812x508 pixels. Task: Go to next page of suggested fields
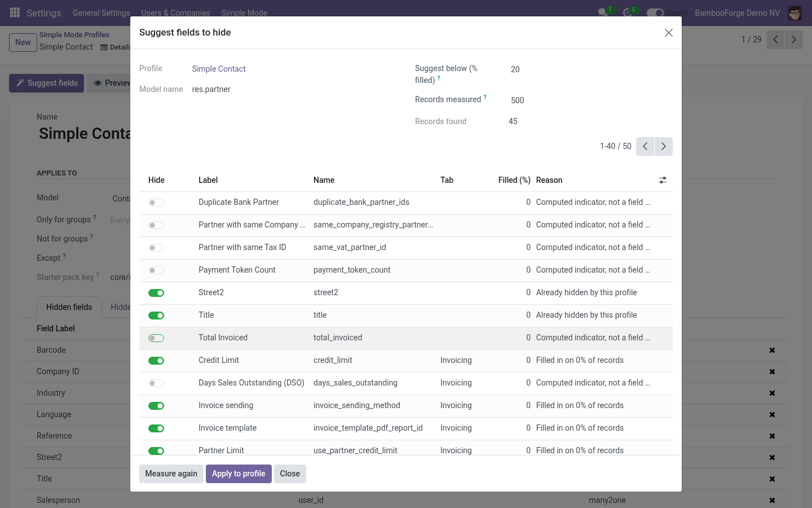[x=664, y=146]
